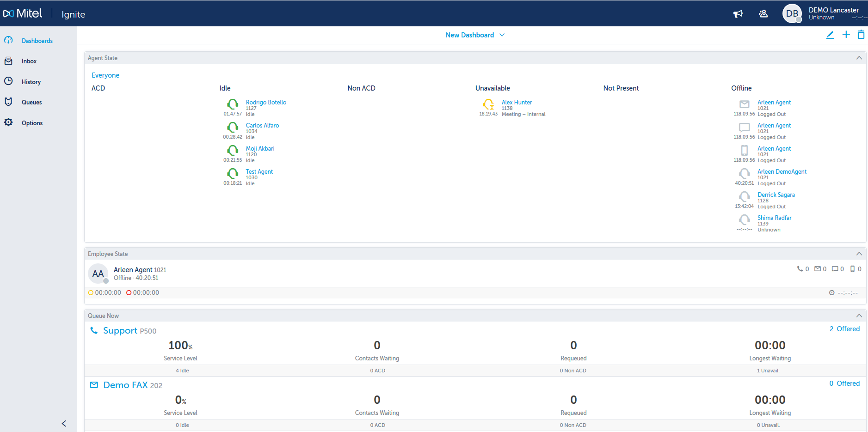The height and width of the screenshot is (432, 868).
Task: Open Alex Hunter's agent details
Action: (517, 102)
